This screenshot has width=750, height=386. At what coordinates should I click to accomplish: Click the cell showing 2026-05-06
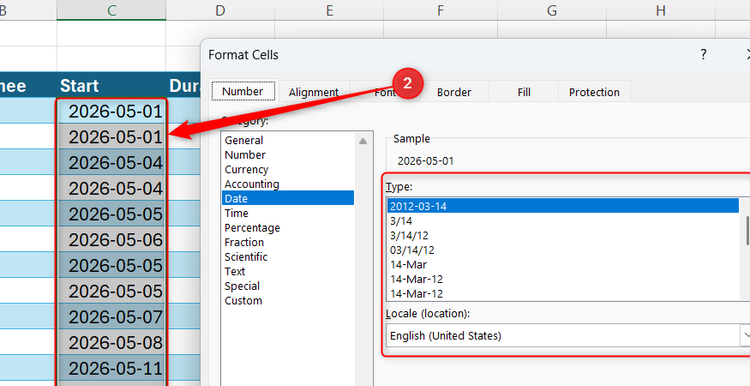tap(111, 239)
